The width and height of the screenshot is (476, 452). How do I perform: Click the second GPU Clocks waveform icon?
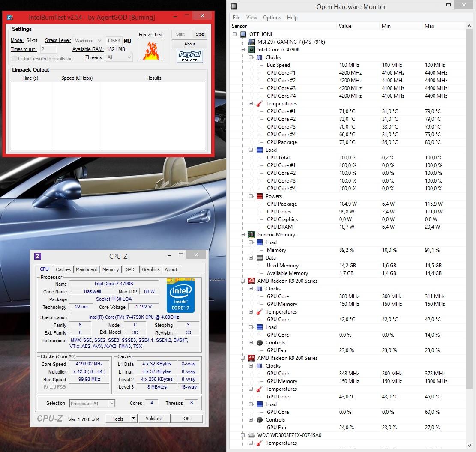(x=260, y=366)
